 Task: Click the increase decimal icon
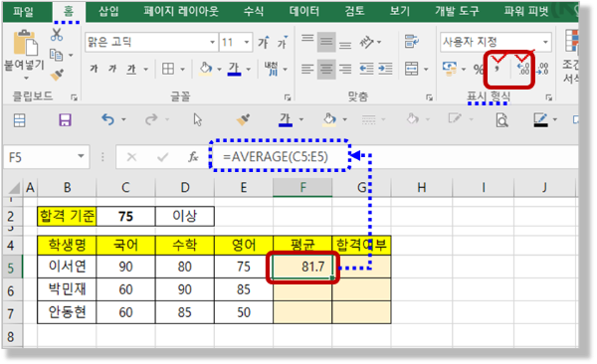click(x=523, y=69)
